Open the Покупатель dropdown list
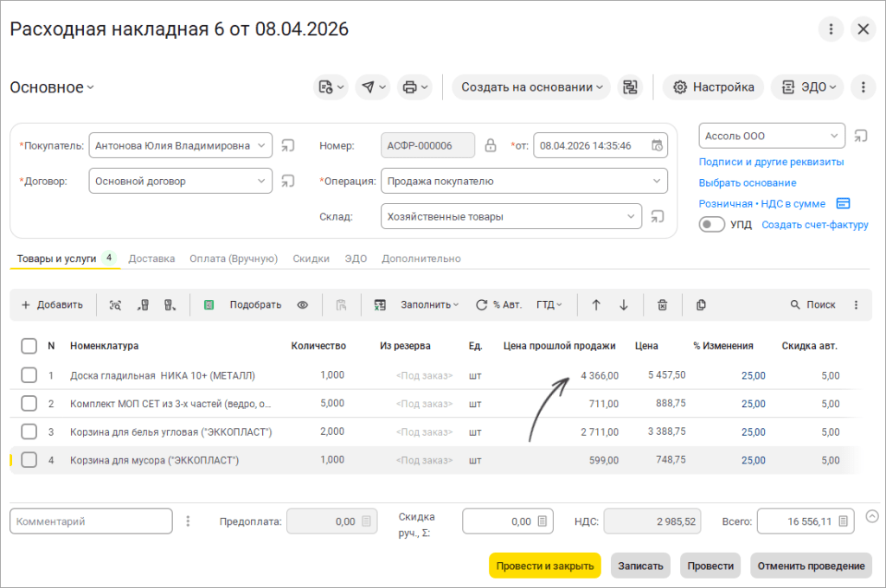 tap(261, 146)
